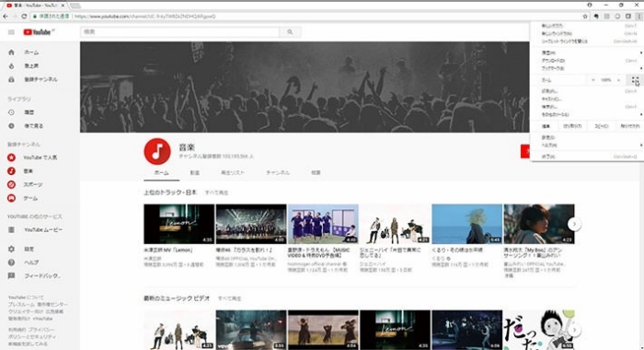Click the secure padlock icon in the address bar

point(35,17)
